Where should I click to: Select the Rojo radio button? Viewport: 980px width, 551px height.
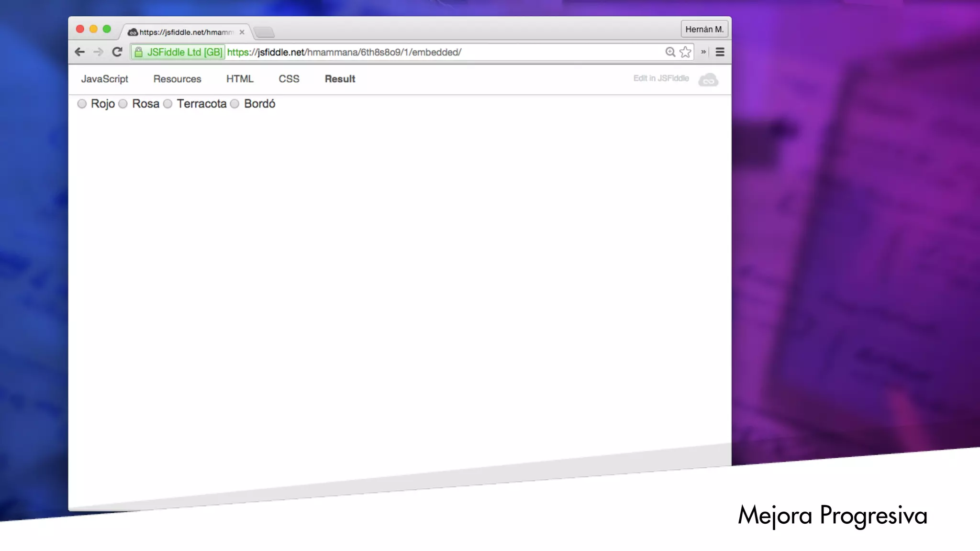tap(82, 104)
